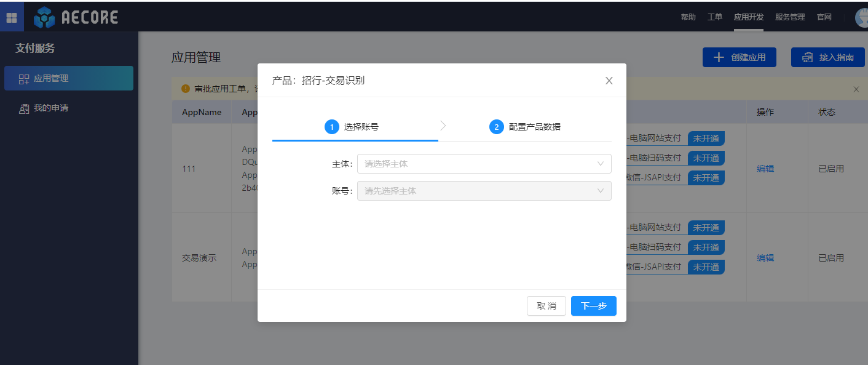
Task: Click step 2 配置产品数据 circle
Action: 496,127
